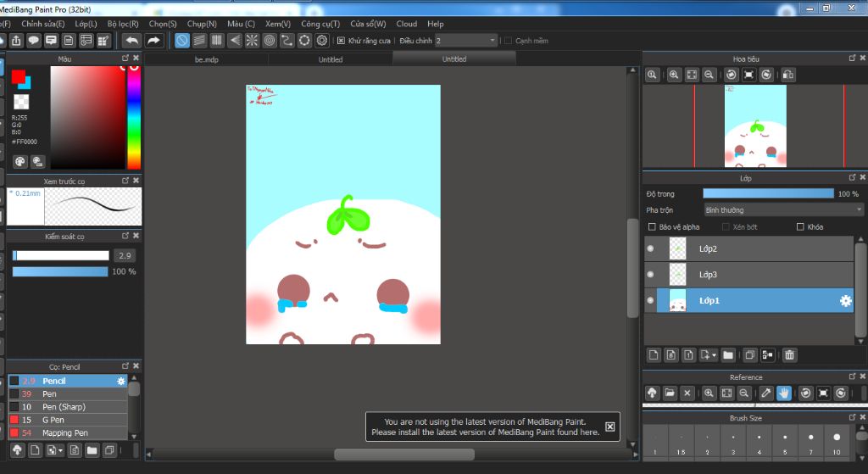Select the G Pen brush

pyautogui.click(x=53, y=420)
